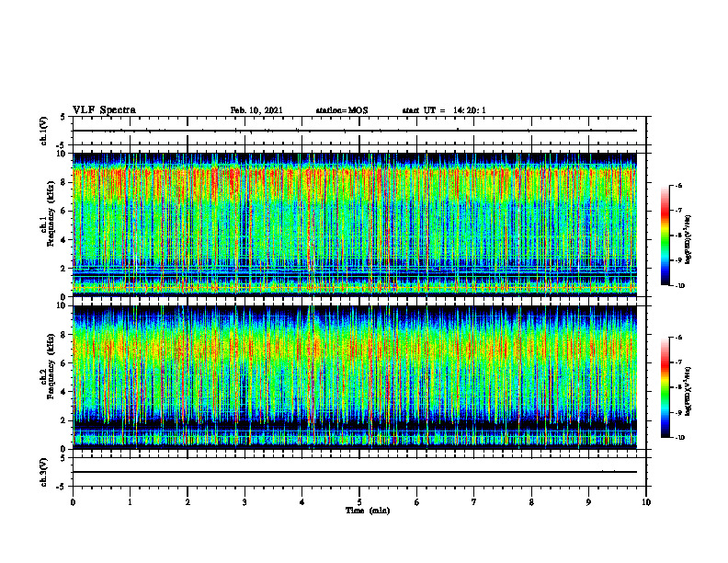Click the ch.1 spectrogram panel

coord(355,224)
